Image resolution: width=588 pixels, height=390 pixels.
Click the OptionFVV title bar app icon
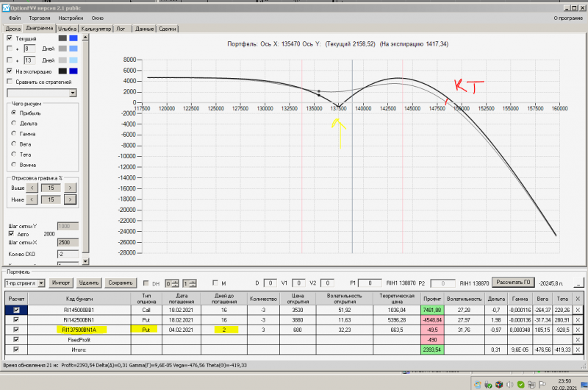[6, 8]
